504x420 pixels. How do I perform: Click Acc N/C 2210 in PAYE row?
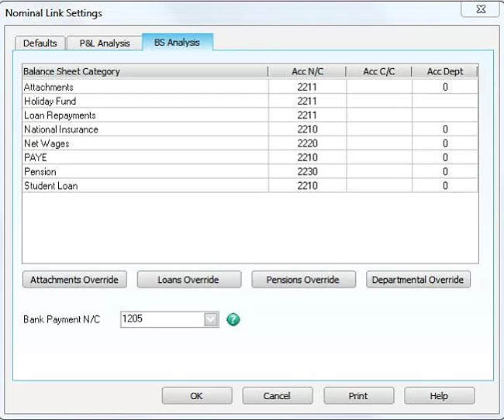click(x=307, y=157)
